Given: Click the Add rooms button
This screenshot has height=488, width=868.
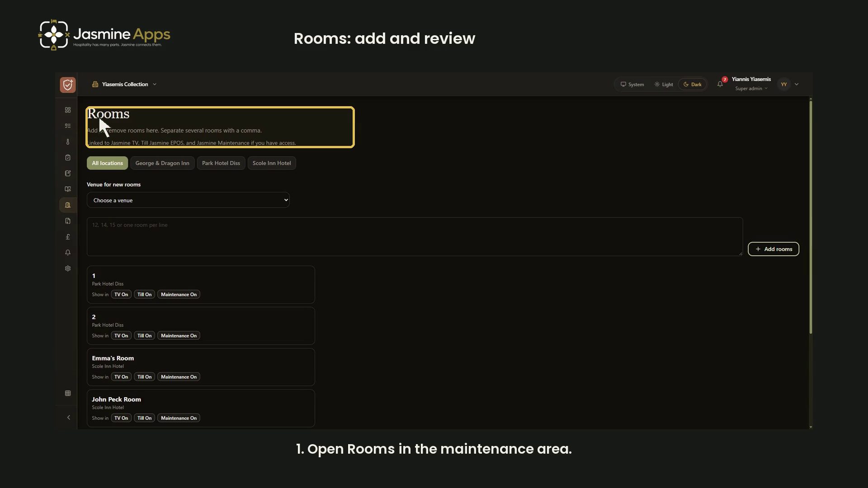Looking at the screenshot, I should 774,249.
